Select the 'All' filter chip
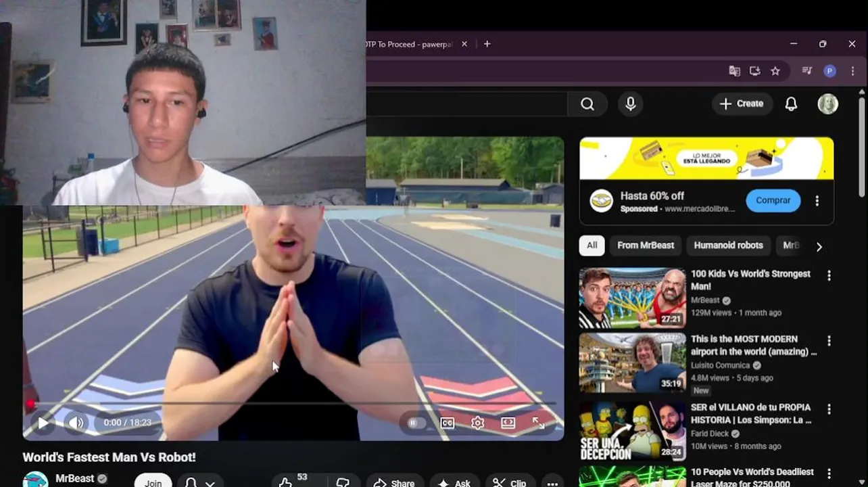 [x=592, y=246]
